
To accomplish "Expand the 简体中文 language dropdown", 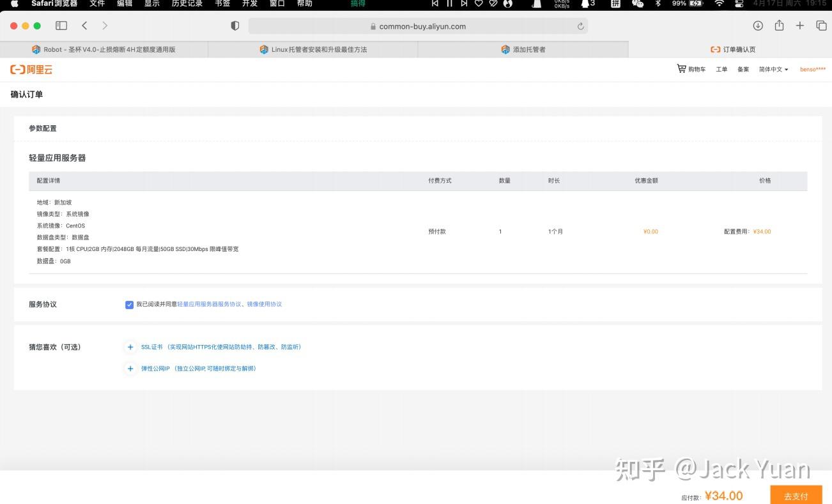I will tap(773, 69).
